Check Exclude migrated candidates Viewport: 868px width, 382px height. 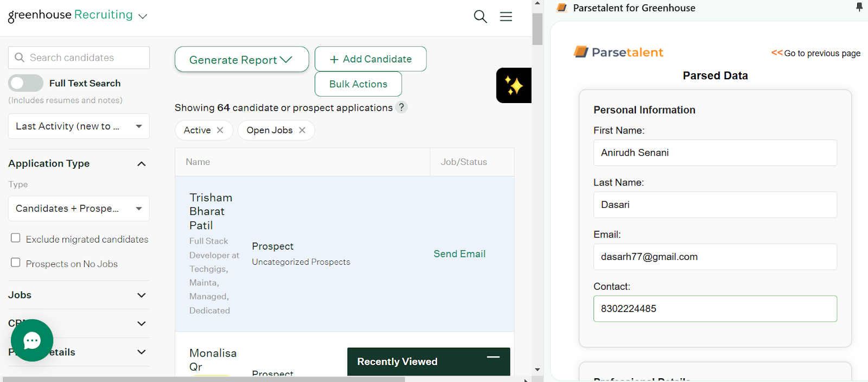pos(16,238)
